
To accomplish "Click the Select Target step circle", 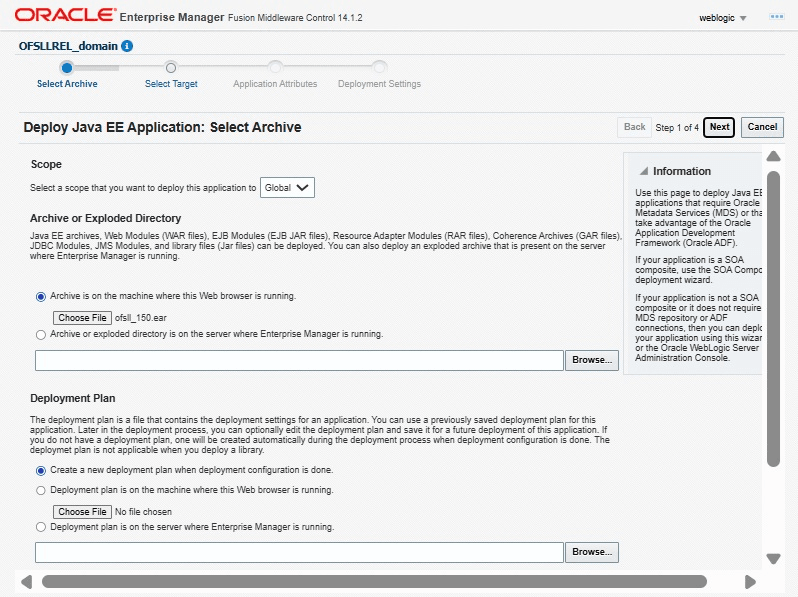I will pyautogui.click(x=171, y=67).
